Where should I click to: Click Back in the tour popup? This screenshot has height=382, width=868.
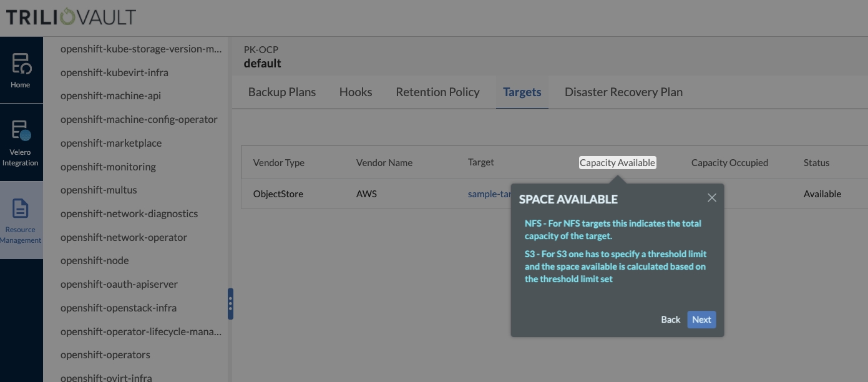click(670, 320)
